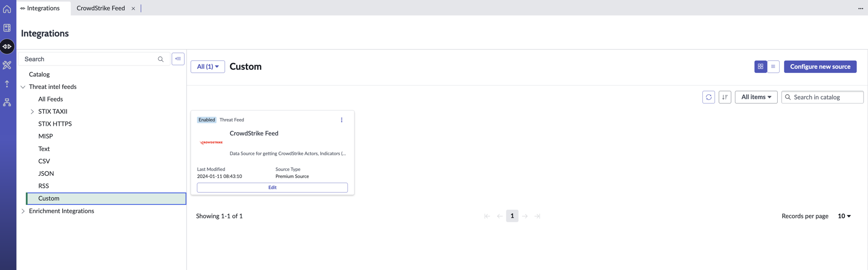
Task: Click the search magnifier in left panel
Action: pyautogui.click(x=161, y=59)
